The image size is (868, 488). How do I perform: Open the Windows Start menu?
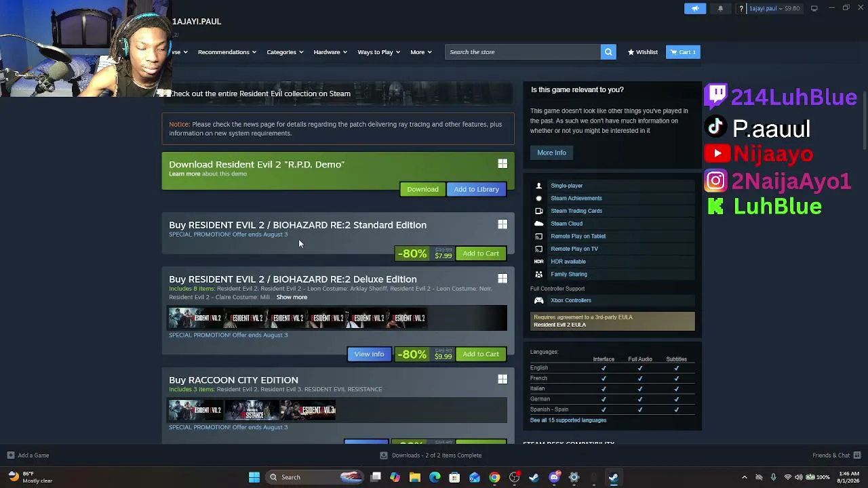[x=254, y=477]
